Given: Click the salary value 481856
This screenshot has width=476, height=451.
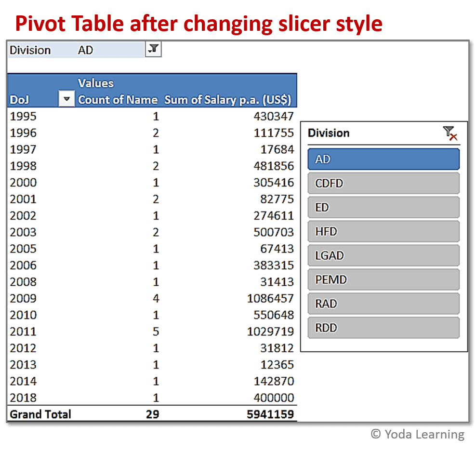Looking at the screenshot, I should [x=274, y=166].
